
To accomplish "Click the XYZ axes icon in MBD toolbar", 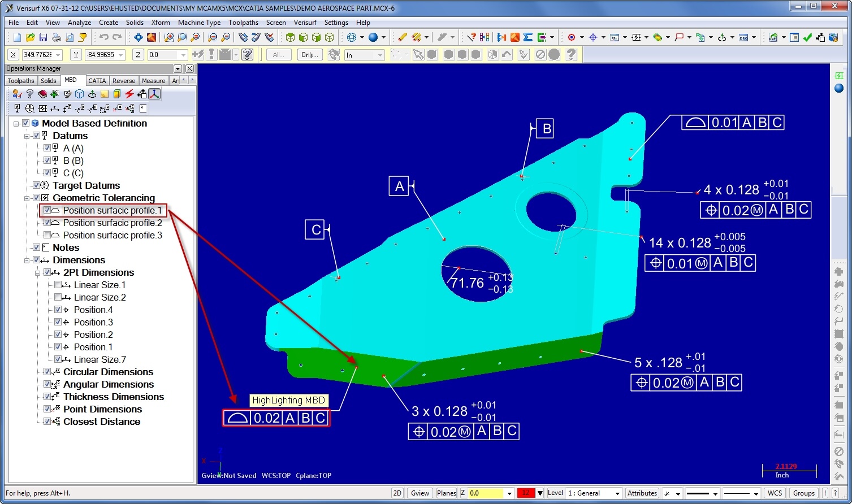I will coord(154,94).
